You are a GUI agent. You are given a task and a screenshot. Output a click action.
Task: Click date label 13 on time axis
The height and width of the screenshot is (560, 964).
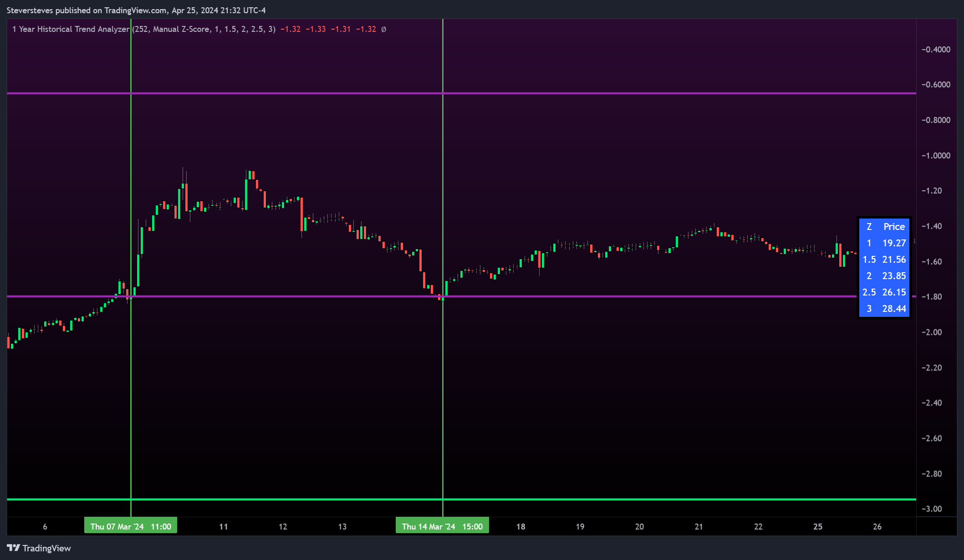[342, 527]
